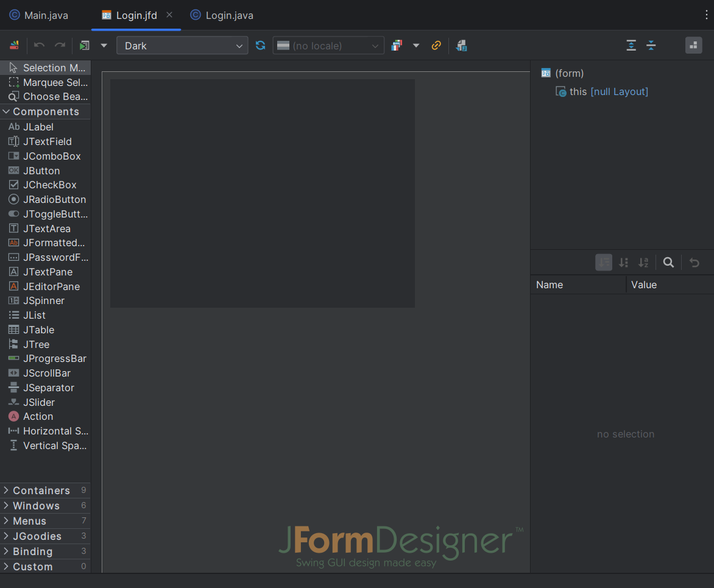Select the Choose Bean tool

coord(46,96)
